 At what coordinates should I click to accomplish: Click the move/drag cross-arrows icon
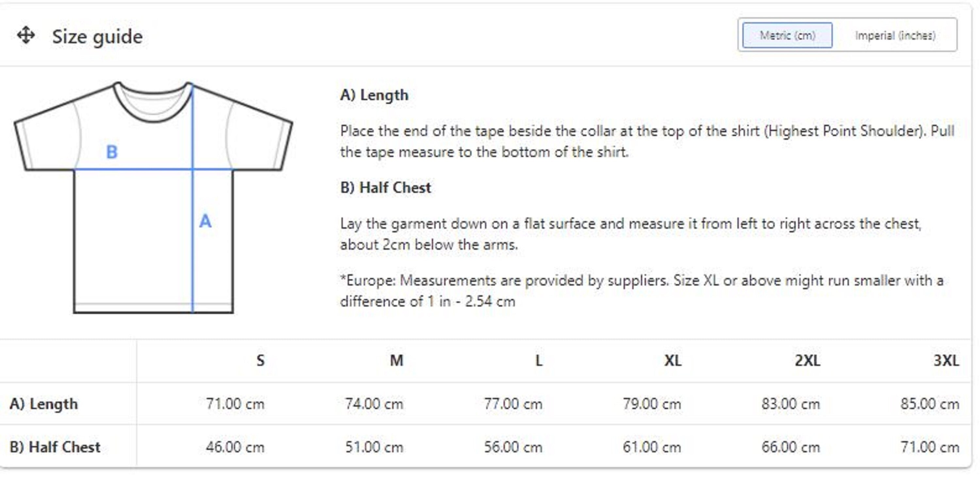point(26,35)
